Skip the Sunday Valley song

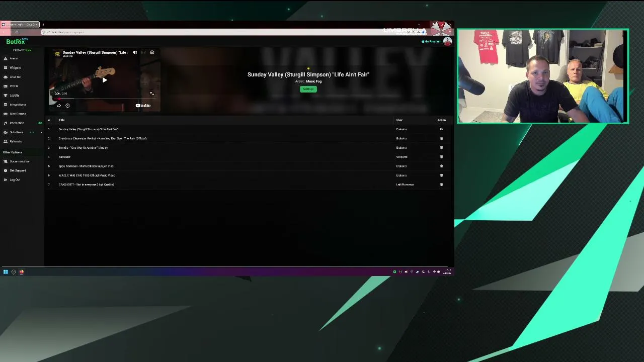point(441,129)
